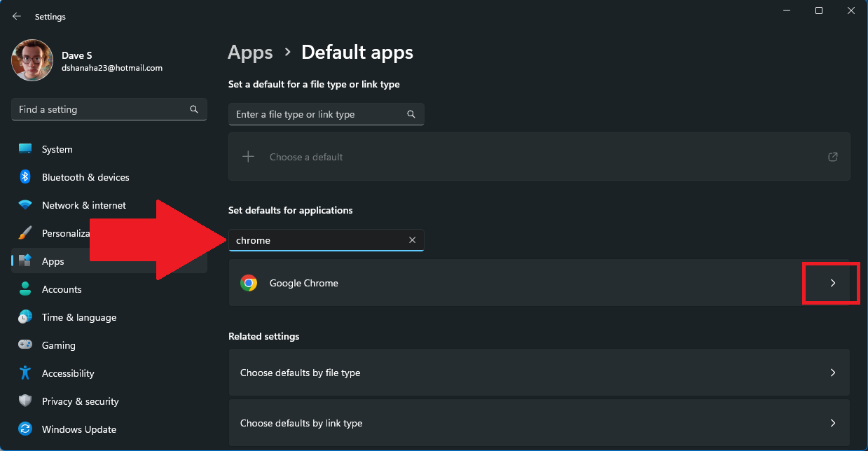Open Choose defaults by file type
Image resolution: width=868 pixels, height=451 pixels.
point(539,373)
